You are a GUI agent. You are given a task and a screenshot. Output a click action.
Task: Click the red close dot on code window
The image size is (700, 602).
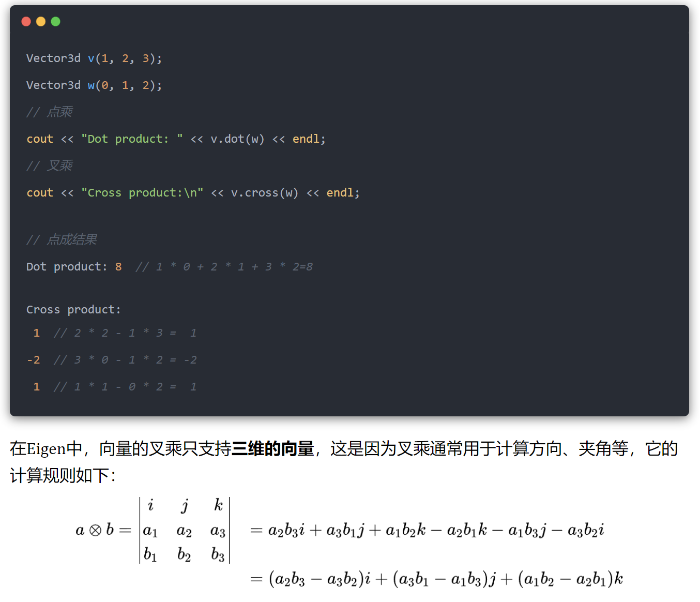pyautogui.click(x=26, y=21)
